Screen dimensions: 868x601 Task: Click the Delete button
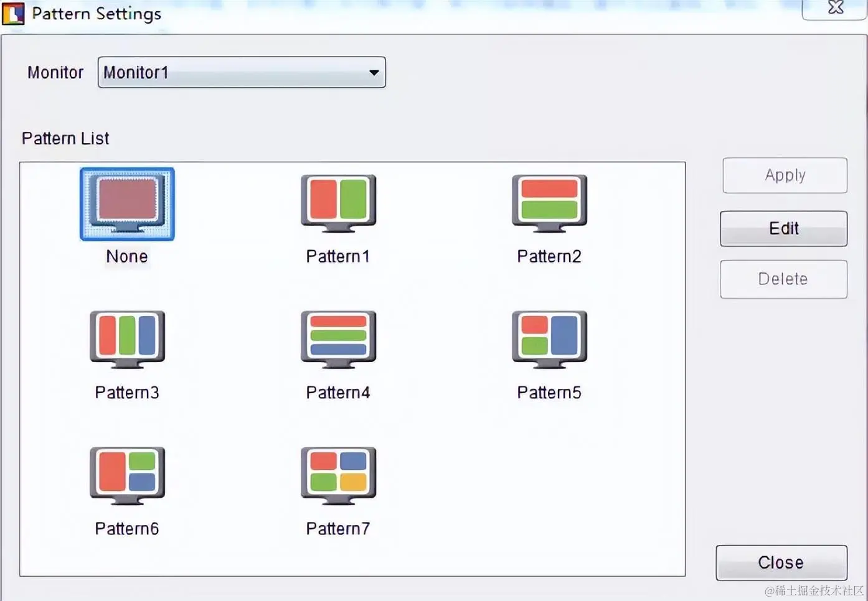[783, 279]
